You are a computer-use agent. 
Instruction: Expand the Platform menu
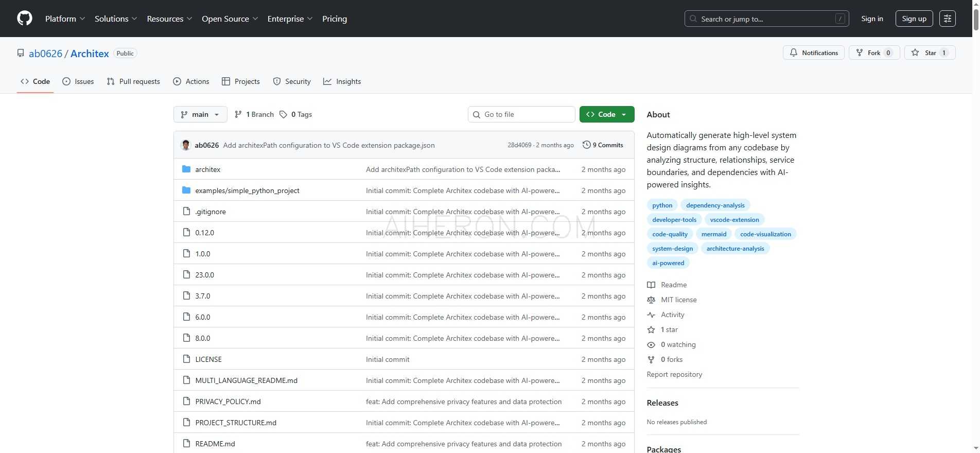pos(65,19)
